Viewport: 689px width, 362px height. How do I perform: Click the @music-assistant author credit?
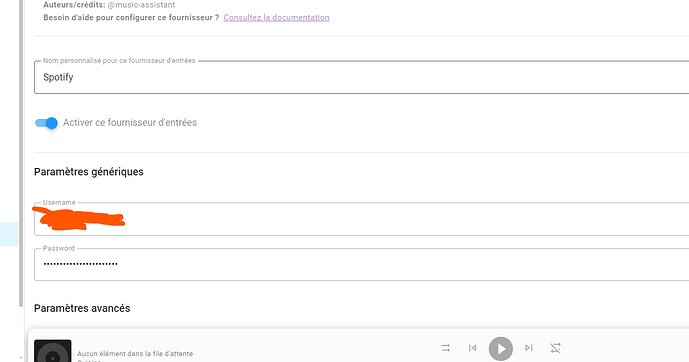coord(141,5)
